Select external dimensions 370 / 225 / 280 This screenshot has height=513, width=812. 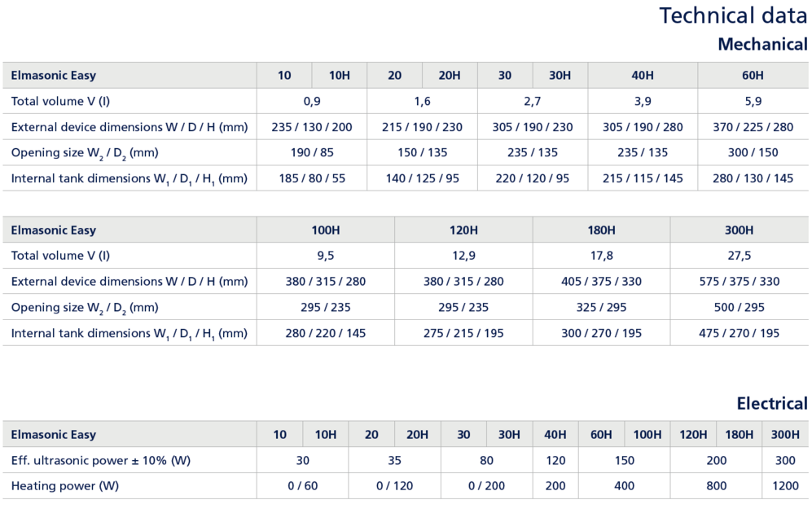pyautogui.click(x=753, y=127)
